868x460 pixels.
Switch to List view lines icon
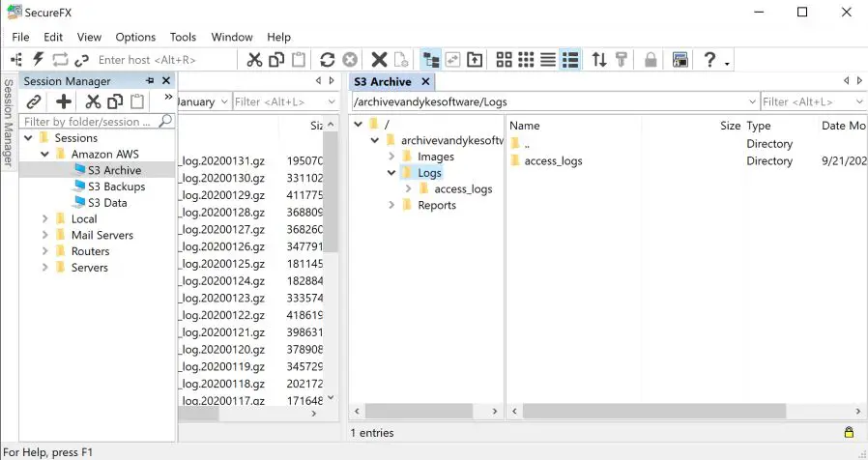coord(548,59)
